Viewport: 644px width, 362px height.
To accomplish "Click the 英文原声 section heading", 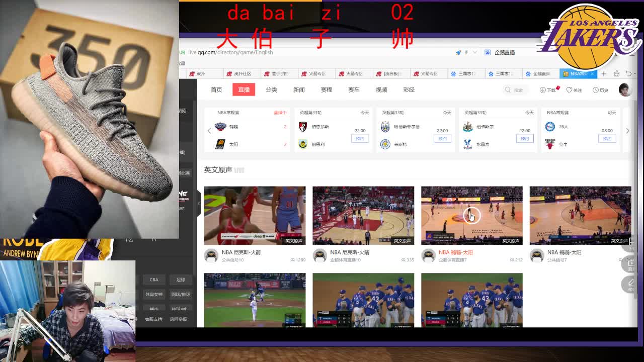I will point(218,170).
